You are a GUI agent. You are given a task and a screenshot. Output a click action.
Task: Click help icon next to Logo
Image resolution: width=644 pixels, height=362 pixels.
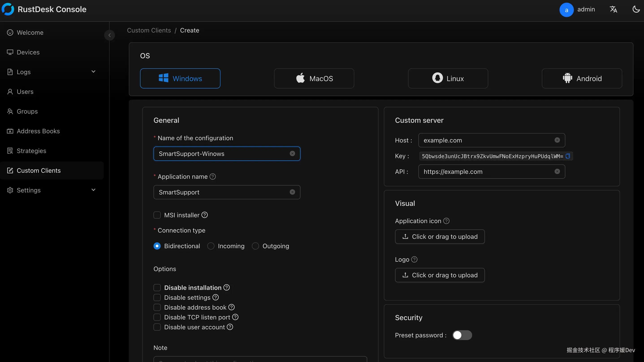click(414, 259)
